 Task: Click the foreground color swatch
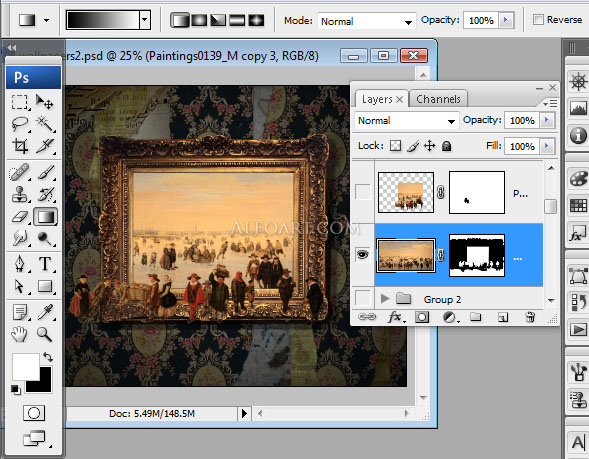pyautogui.click(x=26, y=366)
